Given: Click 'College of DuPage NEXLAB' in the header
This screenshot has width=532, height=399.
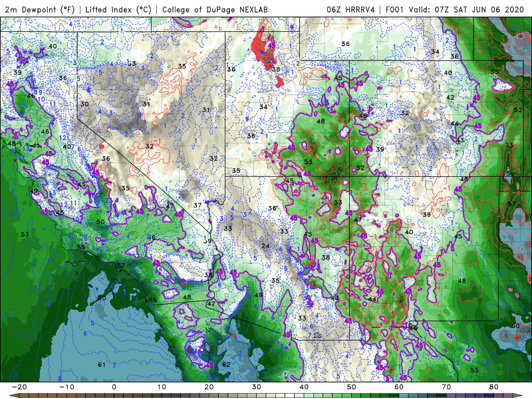Looking at the screenshot, I should coord(215,9).
